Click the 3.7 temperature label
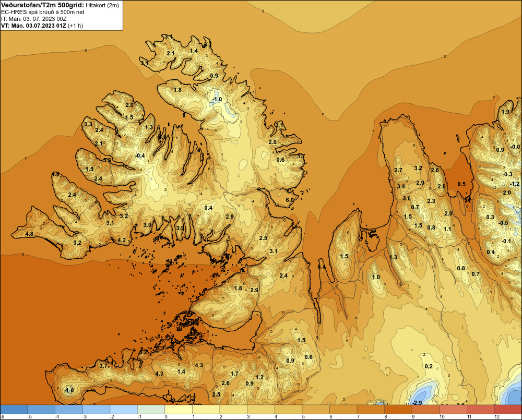This screenshot has width=522, height=420. coord(103,366)
